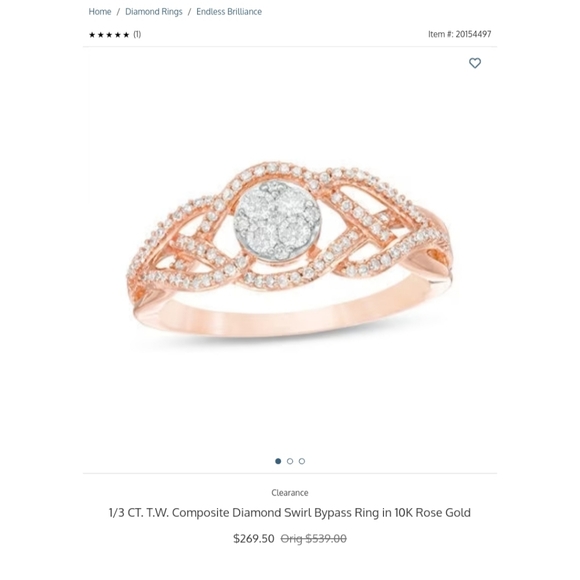Add ring to wishlist with heart icon
The height and width of the screenshot is (580, 580).
[x=475, y=63]
